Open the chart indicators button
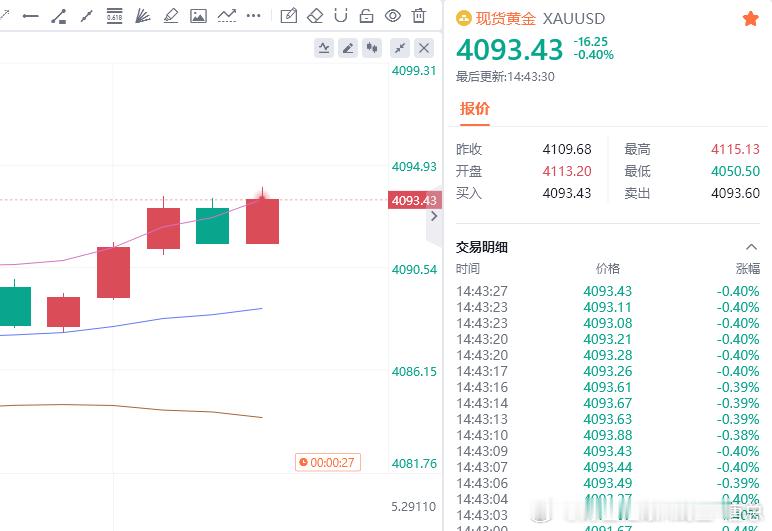 (324, 48)
